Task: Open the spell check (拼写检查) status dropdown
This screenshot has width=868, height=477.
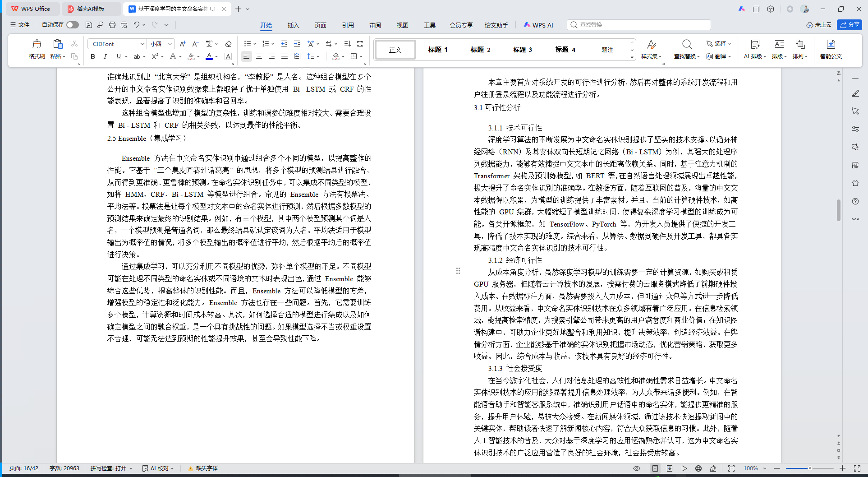Action: (x=111, y=468)
